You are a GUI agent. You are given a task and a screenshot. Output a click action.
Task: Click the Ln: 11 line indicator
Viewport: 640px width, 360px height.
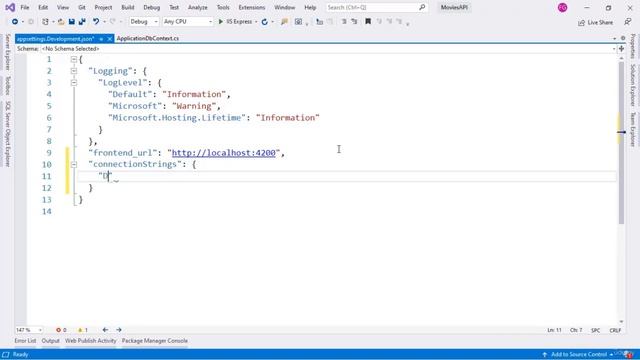pos(554,330)
